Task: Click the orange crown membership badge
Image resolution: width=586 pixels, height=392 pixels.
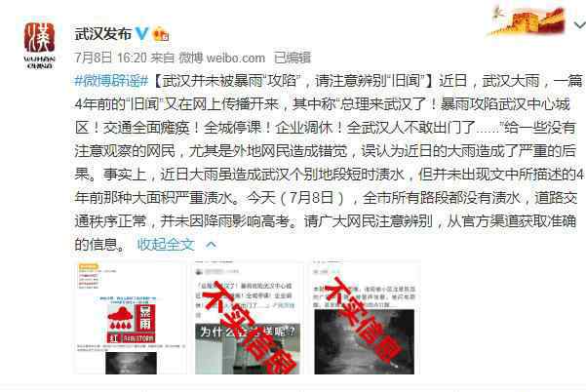Action: [161, 34]
